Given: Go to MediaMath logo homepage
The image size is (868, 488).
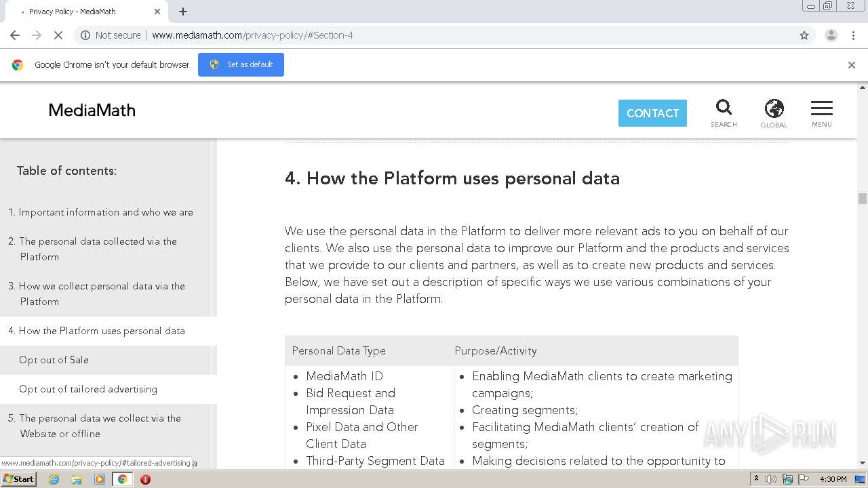Looking at the screenshot, I should click(x=92, y=110).
